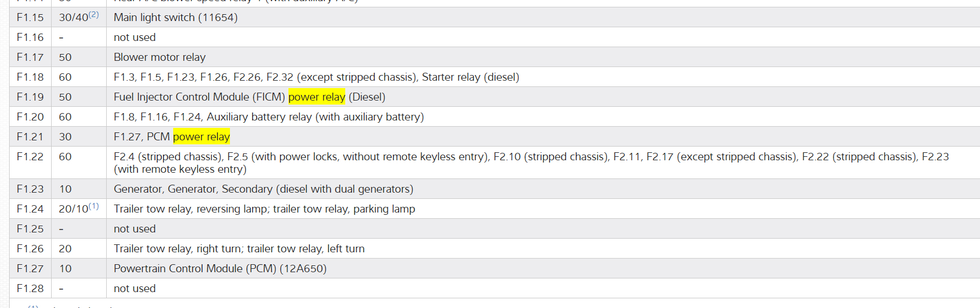Image resolution: width=980 pixels, height=308 pixels.
Task: Click the amperage value 50 in the F1.17 row
Action: point(65,57)
